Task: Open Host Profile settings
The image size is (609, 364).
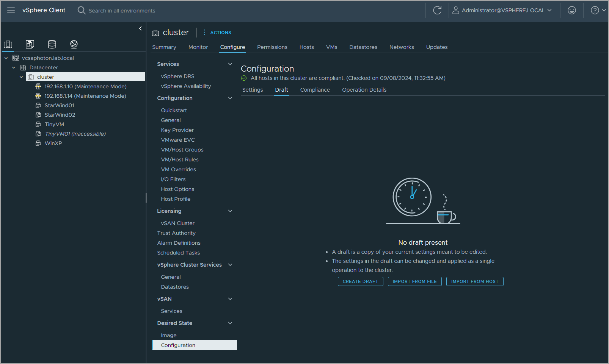Action: coord(176,199)
